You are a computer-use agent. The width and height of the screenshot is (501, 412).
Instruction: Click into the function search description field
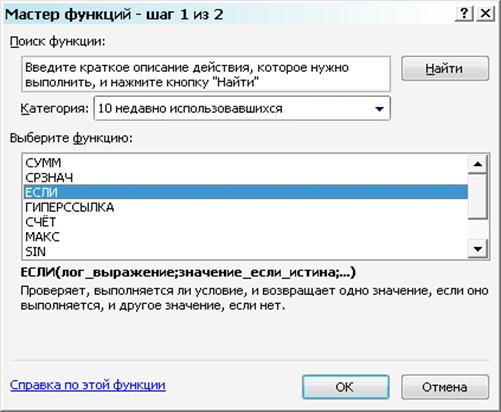[x=206, y=74]
